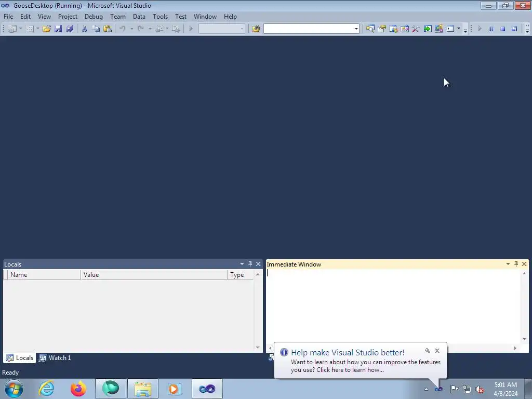The width and height of the screenshot is (532, 399).
Task: Open the Navigate Backward dropdown arrow
Action: pos(167,29)
